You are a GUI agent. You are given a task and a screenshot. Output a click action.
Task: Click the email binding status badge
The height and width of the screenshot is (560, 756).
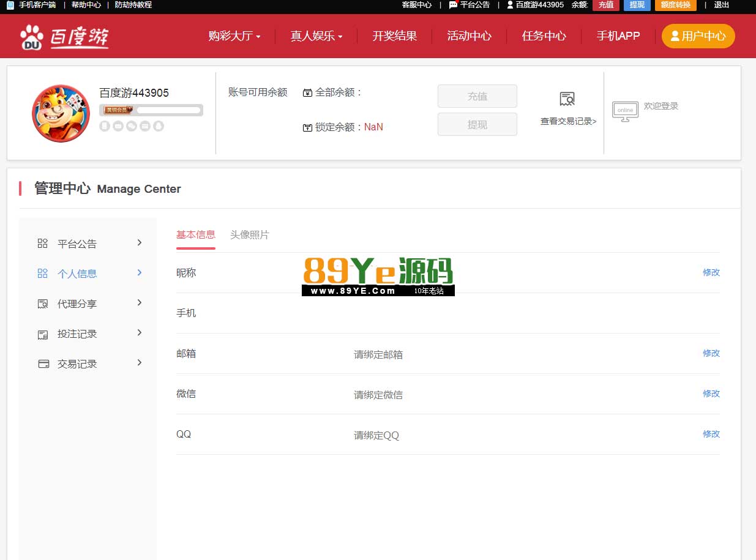coord(118,126)
